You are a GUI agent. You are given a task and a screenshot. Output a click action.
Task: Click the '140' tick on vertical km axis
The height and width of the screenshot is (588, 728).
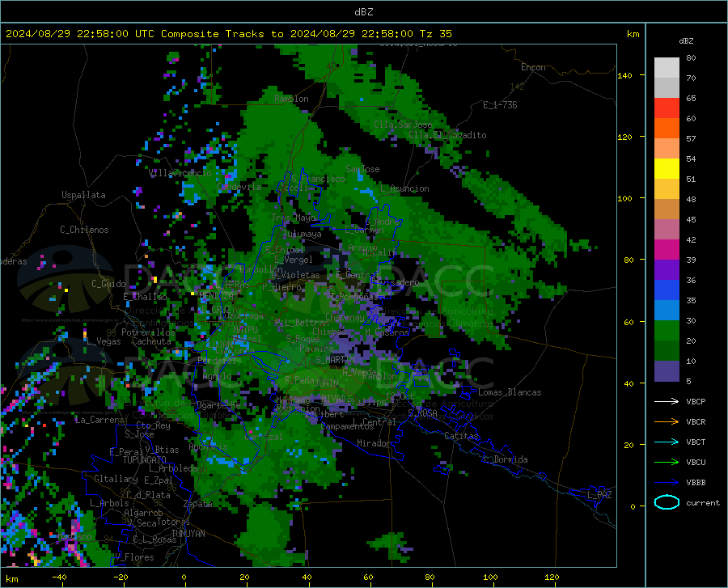coord(624,76)
